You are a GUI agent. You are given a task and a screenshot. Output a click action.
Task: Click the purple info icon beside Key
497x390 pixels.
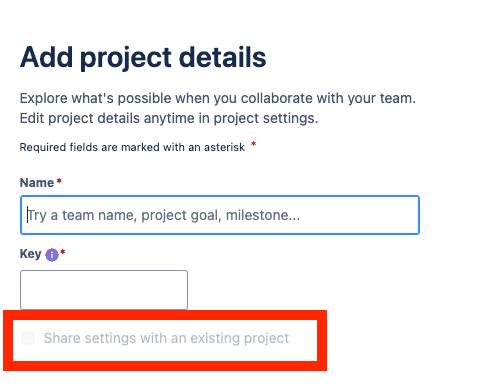click(52, 255)
